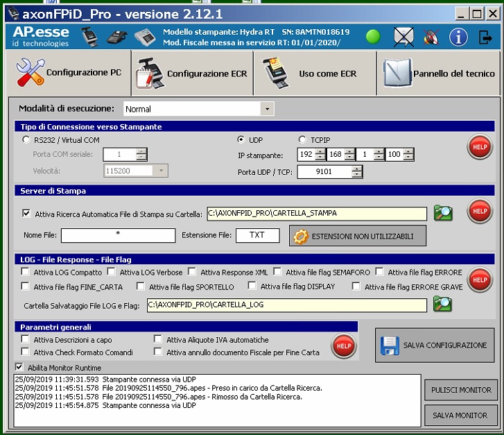504x435 pixels.
Task: Open HELP for Tipo di Connessione section
Action: 480,147
